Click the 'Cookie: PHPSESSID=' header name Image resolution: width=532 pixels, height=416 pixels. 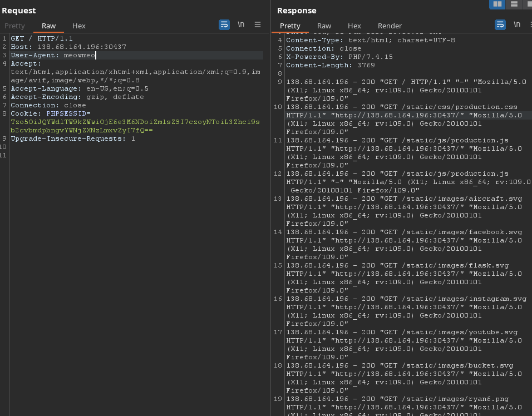tap(51, 113)
